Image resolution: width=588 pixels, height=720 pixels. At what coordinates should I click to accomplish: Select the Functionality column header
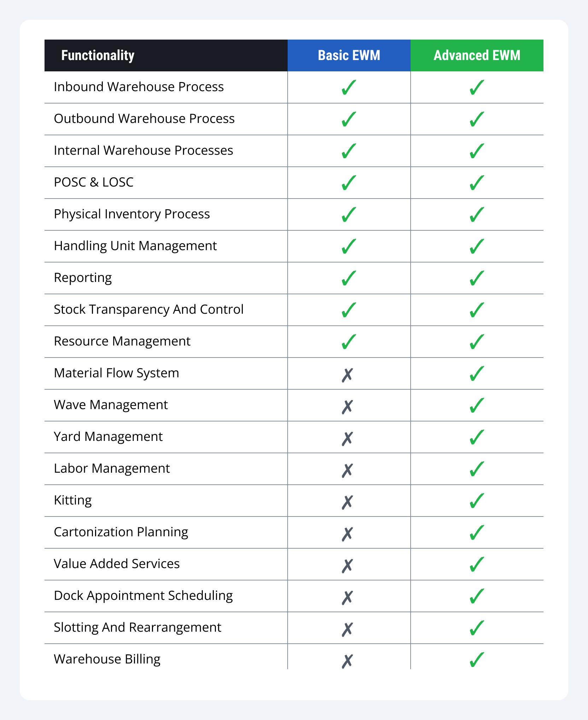tap(166, 55)
